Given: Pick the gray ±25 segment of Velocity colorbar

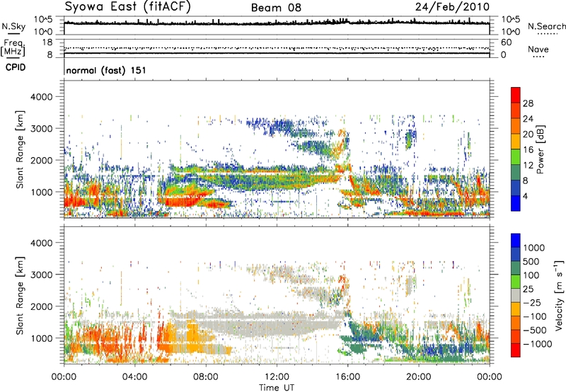Looking at the screenshot, I should click(516, 295).
